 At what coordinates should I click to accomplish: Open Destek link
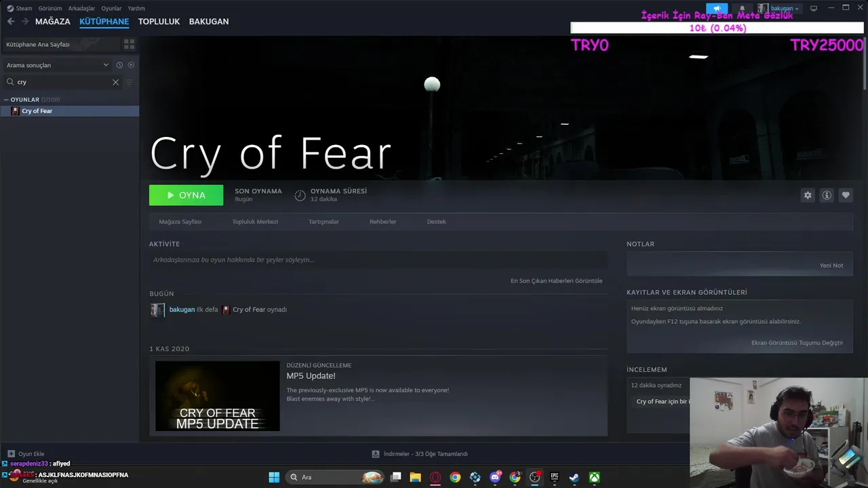(436, 222)
